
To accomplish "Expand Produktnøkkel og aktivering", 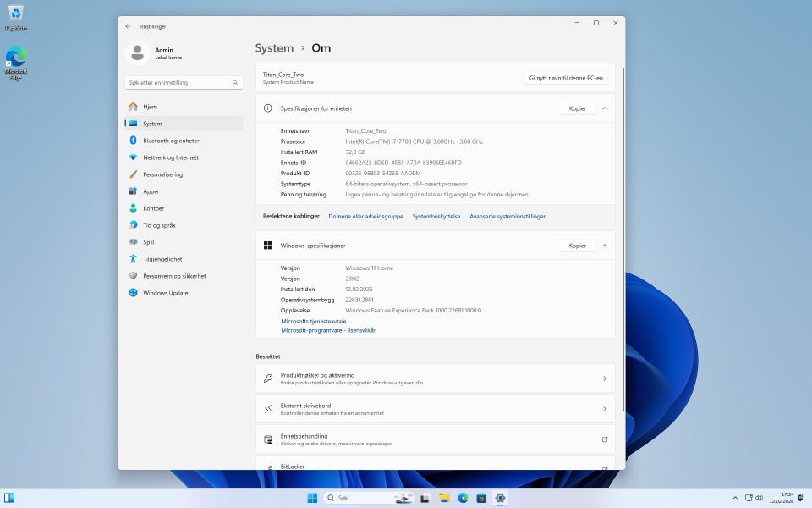I will click(435, 378).
